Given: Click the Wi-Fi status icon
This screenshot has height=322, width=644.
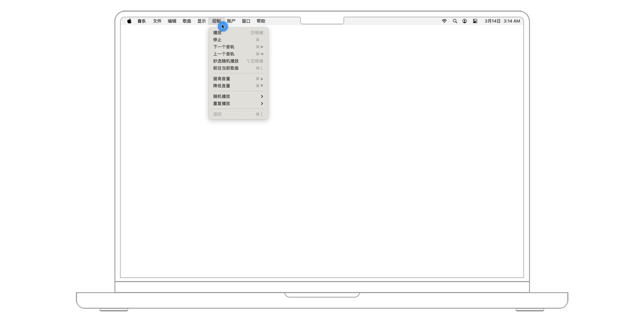Looking at the screenshot, I should (x=444, y=21).
